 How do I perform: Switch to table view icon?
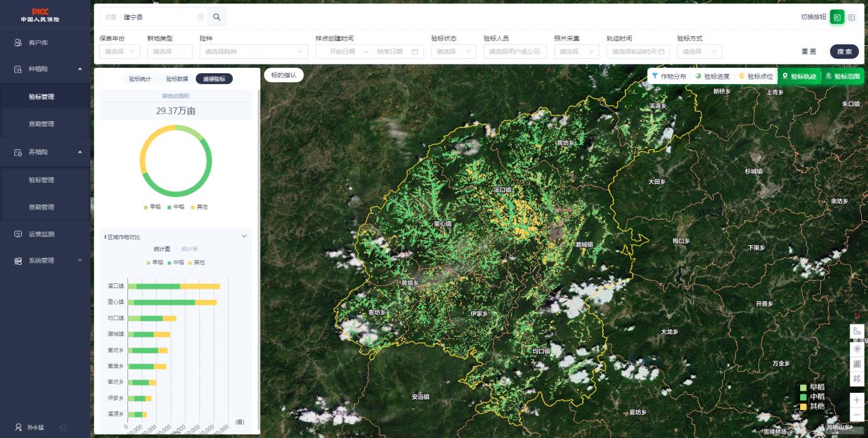(852, 17)
